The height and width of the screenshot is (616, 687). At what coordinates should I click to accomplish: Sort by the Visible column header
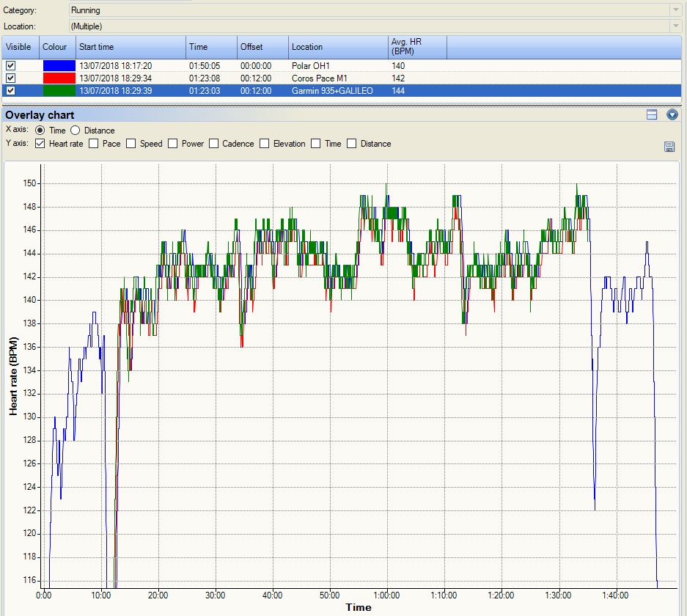tap(20, 47)
